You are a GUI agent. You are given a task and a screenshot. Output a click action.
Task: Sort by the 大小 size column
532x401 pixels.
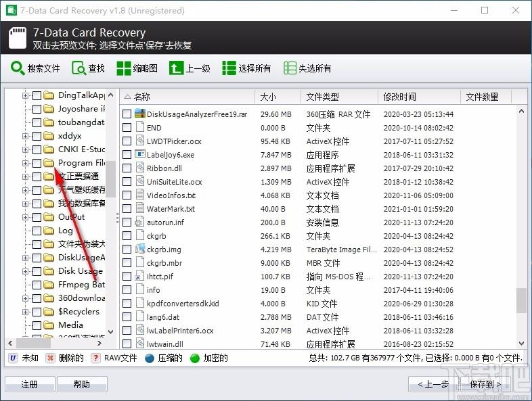278,97
